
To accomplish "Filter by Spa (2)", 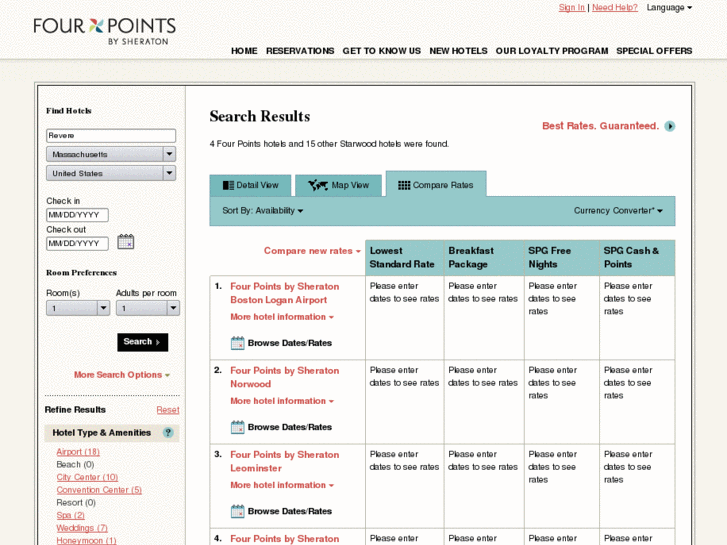I will 70,515.
